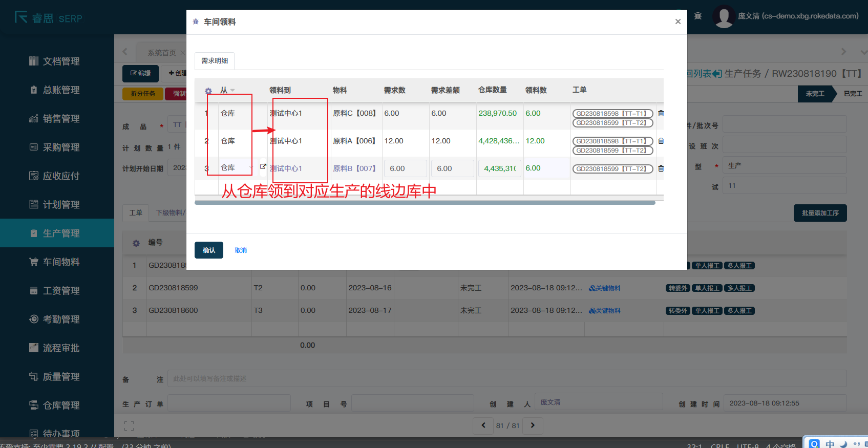Click external-link icon beside 仓库 in row 3
Viewport: 868px width, 448px height.
click(x=263, y=167)
